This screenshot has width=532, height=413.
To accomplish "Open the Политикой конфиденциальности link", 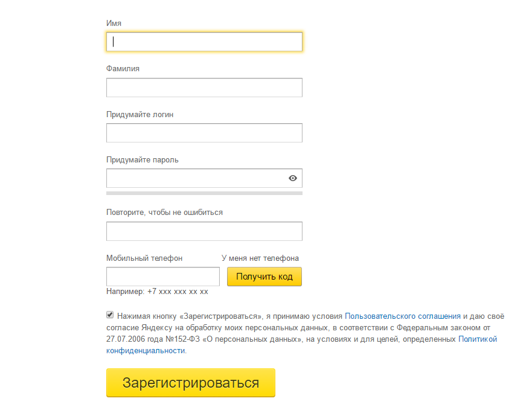I will [x=478, y=339].
